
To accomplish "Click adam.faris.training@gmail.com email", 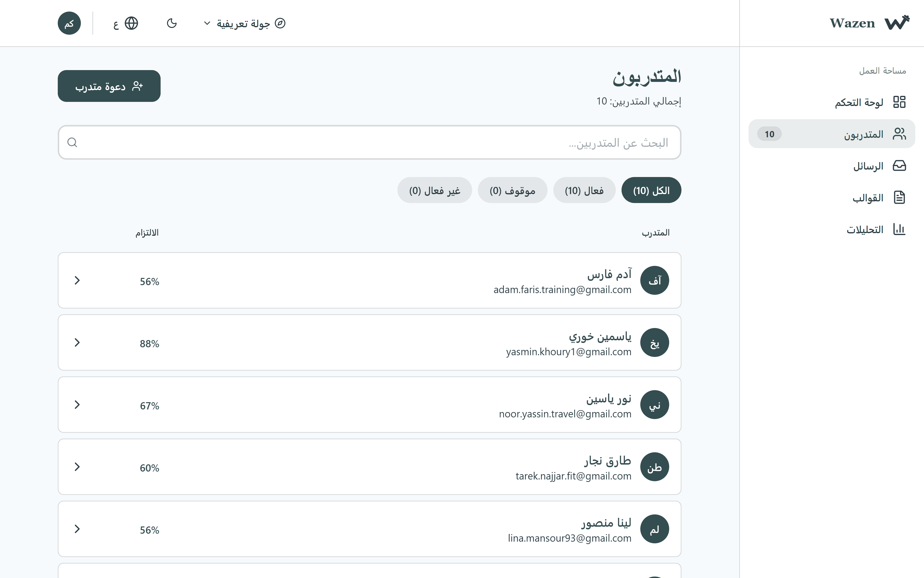I will pyautogui.click(x=562, y=290).
